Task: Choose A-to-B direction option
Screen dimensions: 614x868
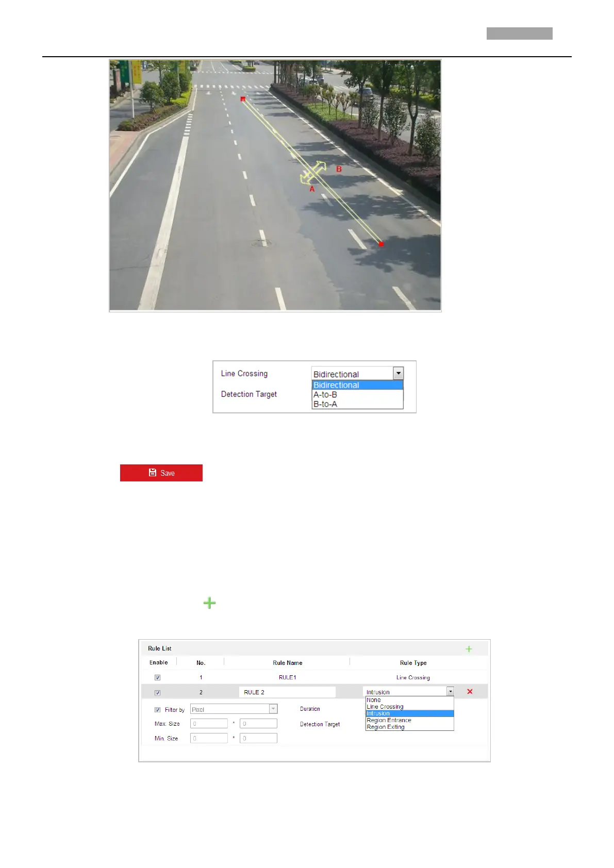Action: (x=357, y=394)
